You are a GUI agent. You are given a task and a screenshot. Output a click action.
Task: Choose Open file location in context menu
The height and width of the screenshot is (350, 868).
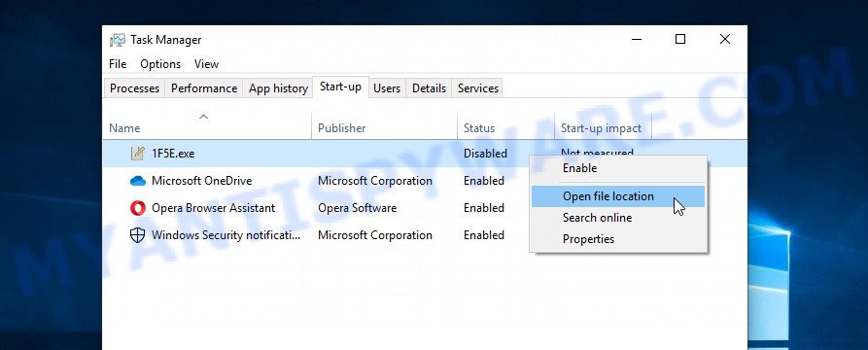pyautogui.click(x=618, y=196)
